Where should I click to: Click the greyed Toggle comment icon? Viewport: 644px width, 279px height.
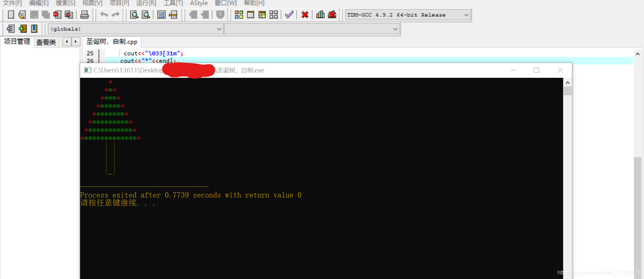[x=220, y=15]
